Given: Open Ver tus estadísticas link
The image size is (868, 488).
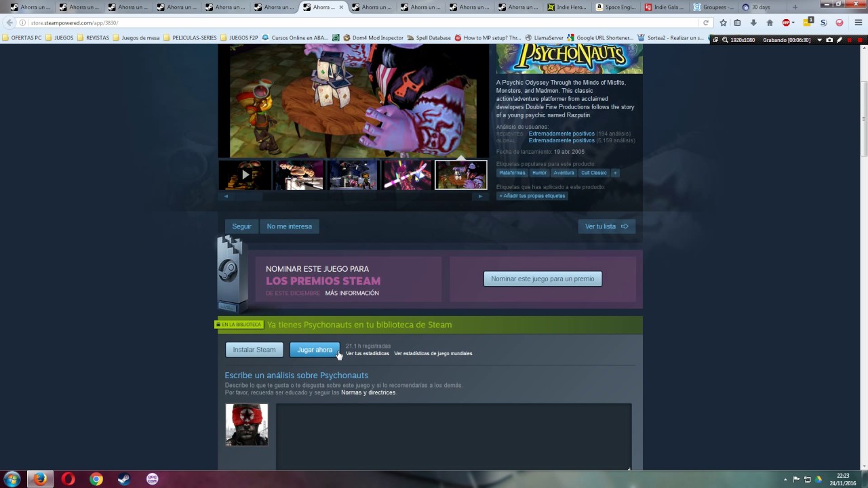Looking at the screenshot, I should [x=368, y=353].
